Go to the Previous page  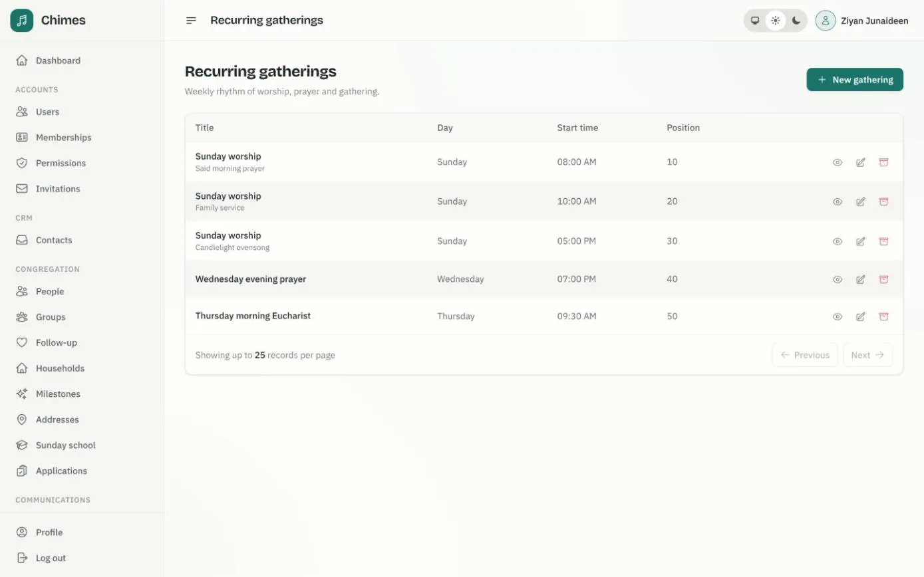tap(805, 355)
